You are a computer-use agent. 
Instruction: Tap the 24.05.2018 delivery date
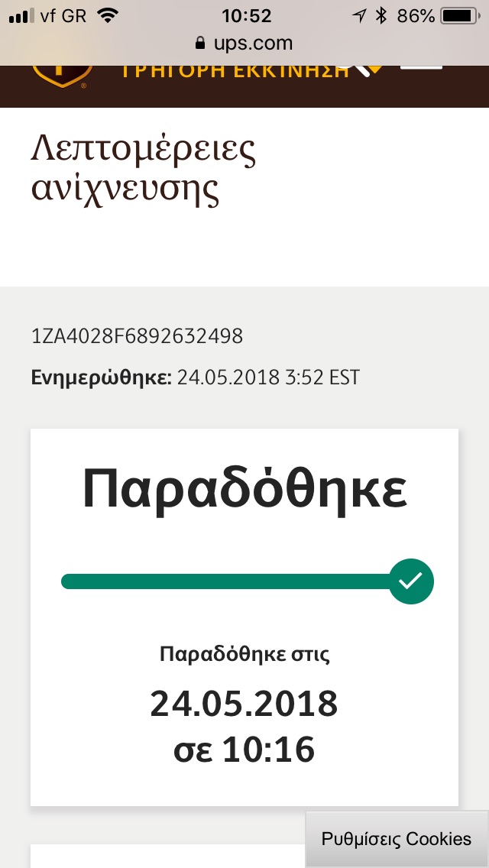244,703
